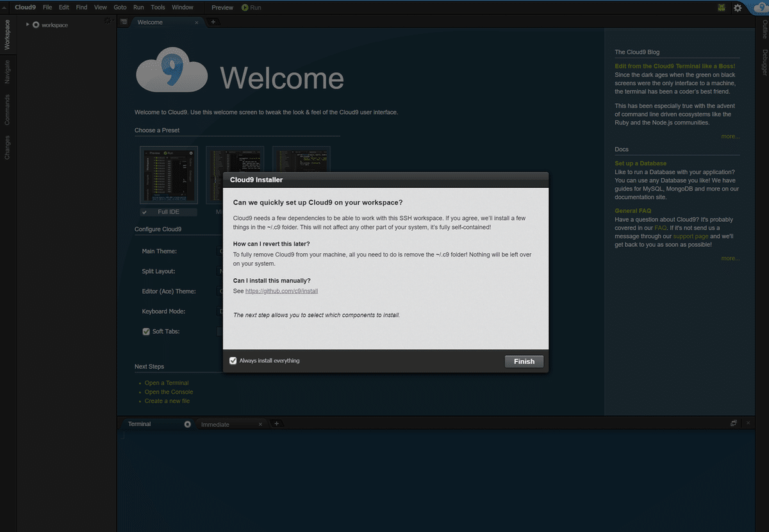Maximize the console panel icon
The width and height of the screenshot is (769, 532).
(x=734, y=424)
